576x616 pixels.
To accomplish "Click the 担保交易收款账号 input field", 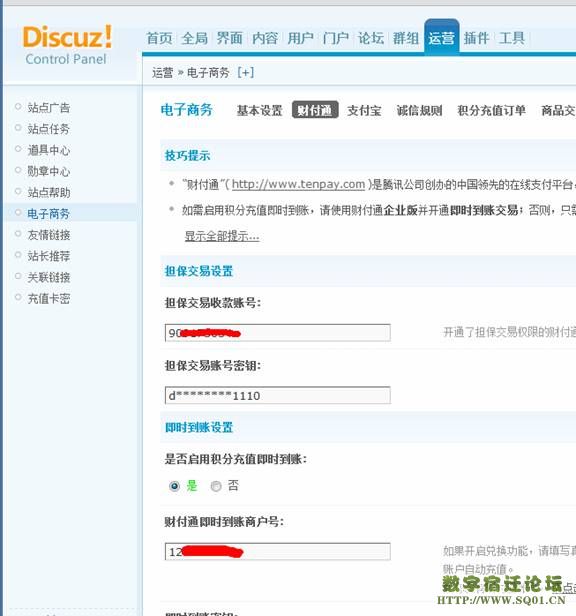I will pos(278,333).
